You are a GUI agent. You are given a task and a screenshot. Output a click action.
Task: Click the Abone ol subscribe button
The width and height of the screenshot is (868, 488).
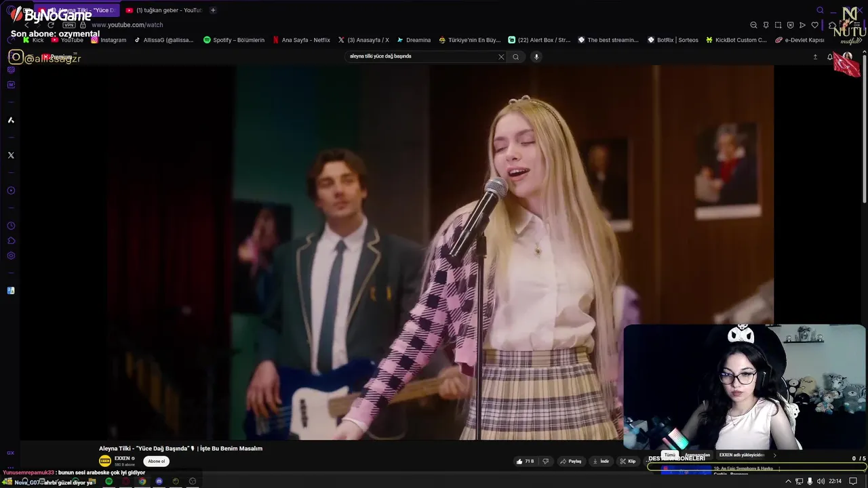(157, 462)
